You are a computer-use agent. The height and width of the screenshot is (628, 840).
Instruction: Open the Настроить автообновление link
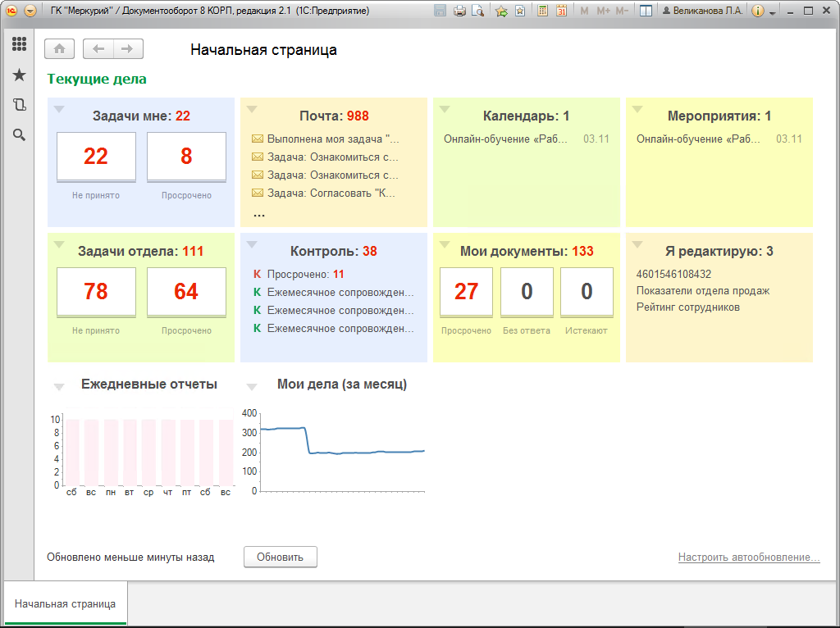coord(749,557)
